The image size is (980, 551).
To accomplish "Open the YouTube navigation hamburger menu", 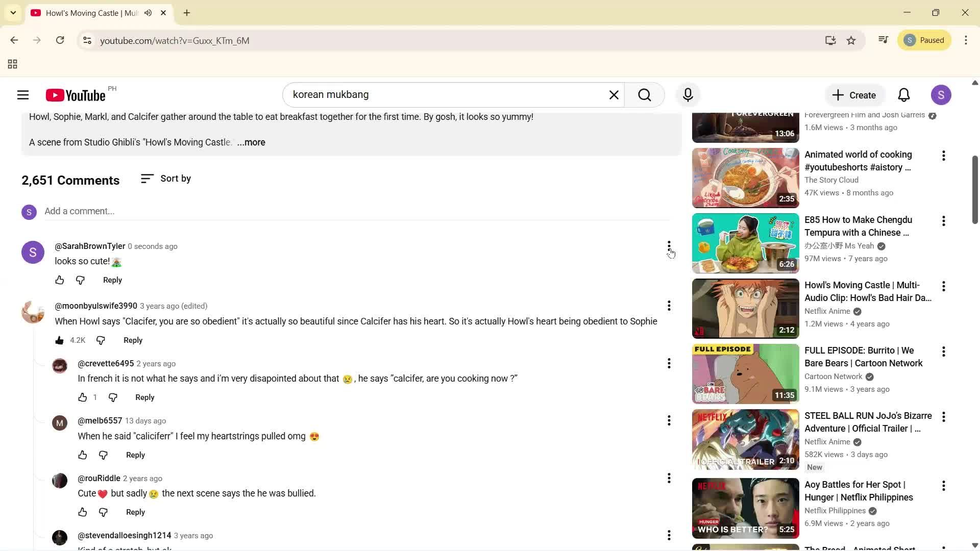I will tap(22, 95).
